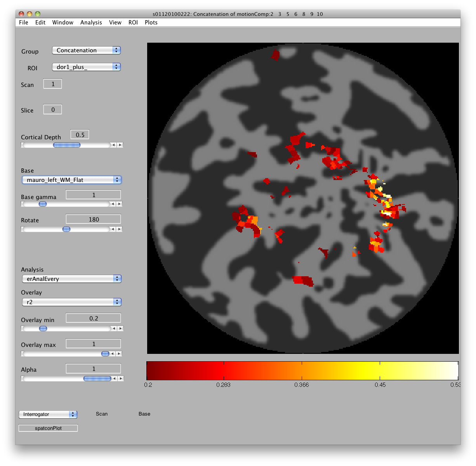
Task: Expand the ROI dropdown showing dor1_plus_
Action: point(86,67)
